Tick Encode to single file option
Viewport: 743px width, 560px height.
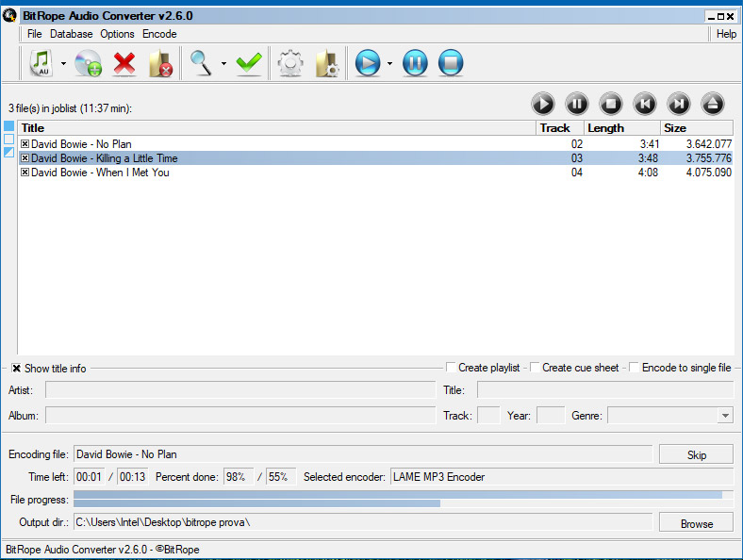pyautogui.click(x=635, y=368)
